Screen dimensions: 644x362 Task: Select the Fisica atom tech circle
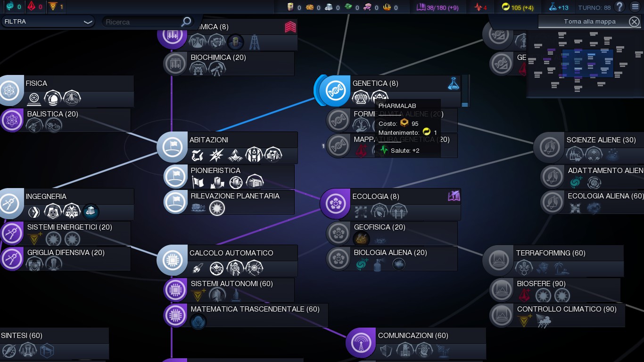pos(9,90)
